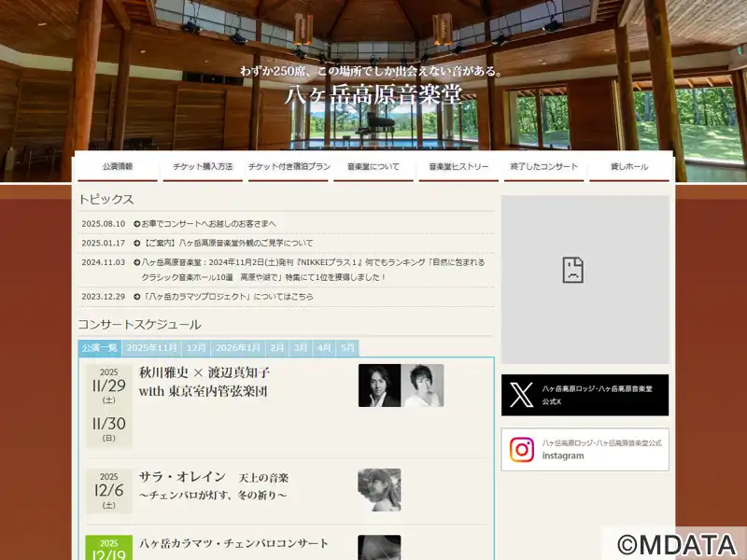Click arrow icon beside 2024.11.03 topic
The height and width of the screenshot is (560, 747).
(137, 262)
